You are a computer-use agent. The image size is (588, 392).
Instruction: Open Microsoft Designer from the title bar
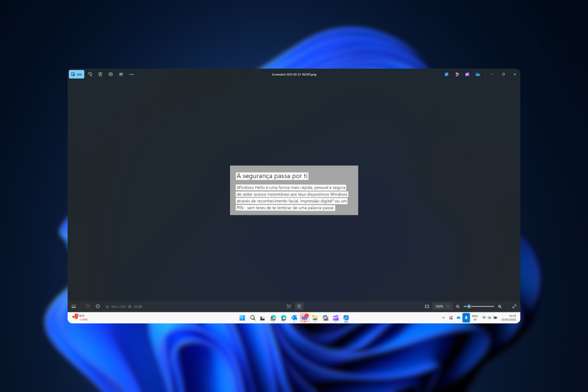[x=457, y=74]
